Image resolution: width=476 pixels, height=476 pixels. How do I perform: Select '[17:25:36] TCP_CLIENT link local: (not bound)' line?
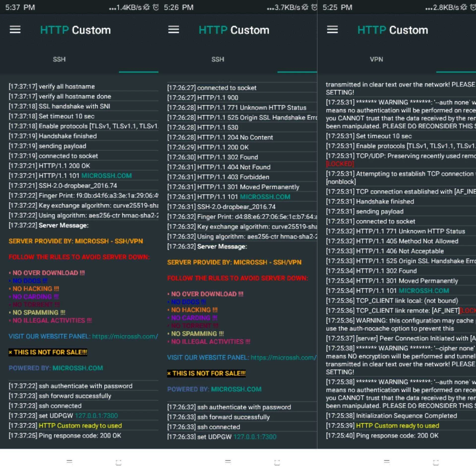(x=392, y=301)
